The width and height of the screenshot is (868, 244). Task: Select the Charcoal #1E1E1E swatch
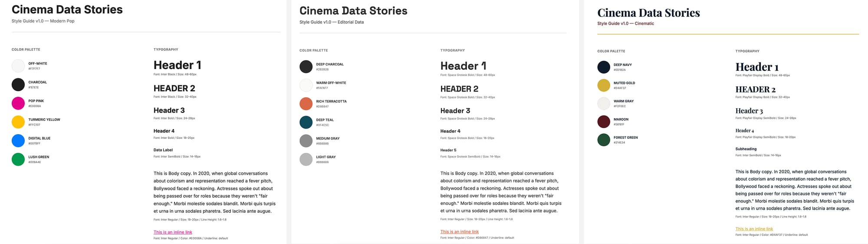18,85
